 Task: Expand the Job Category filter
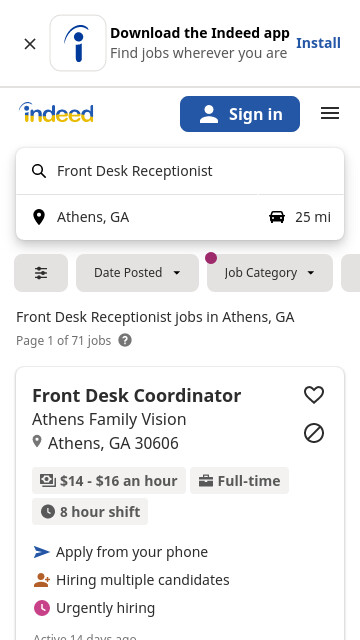(270, 273)
